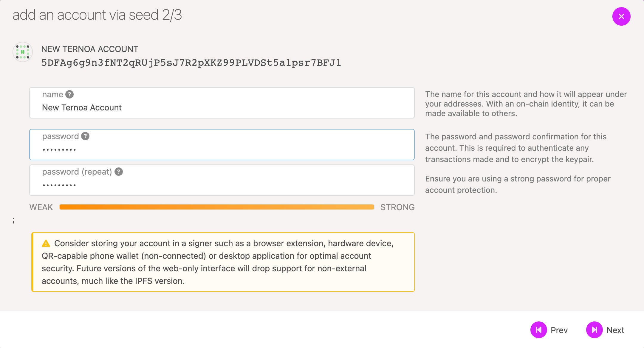Open the help tooltip beside name label
Image resolution: width=644 pixels, height=348 pixels.
pyautogui.click(x=69, y=94)
